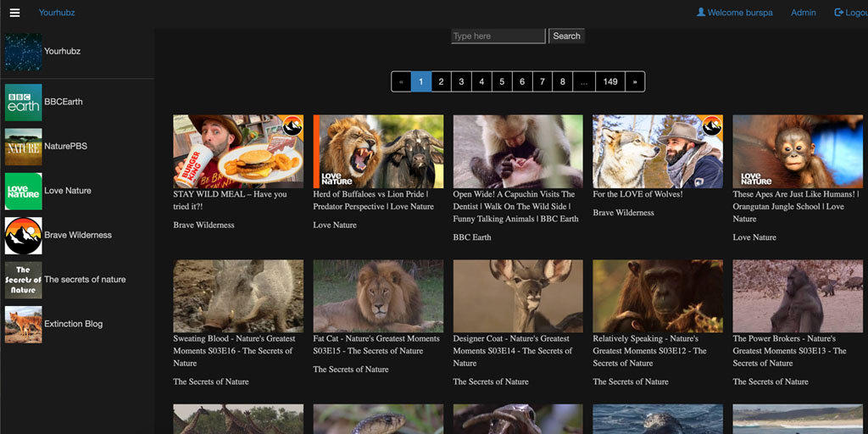Open the STAY WILD MEAL video thumbnail

(237, 152)
